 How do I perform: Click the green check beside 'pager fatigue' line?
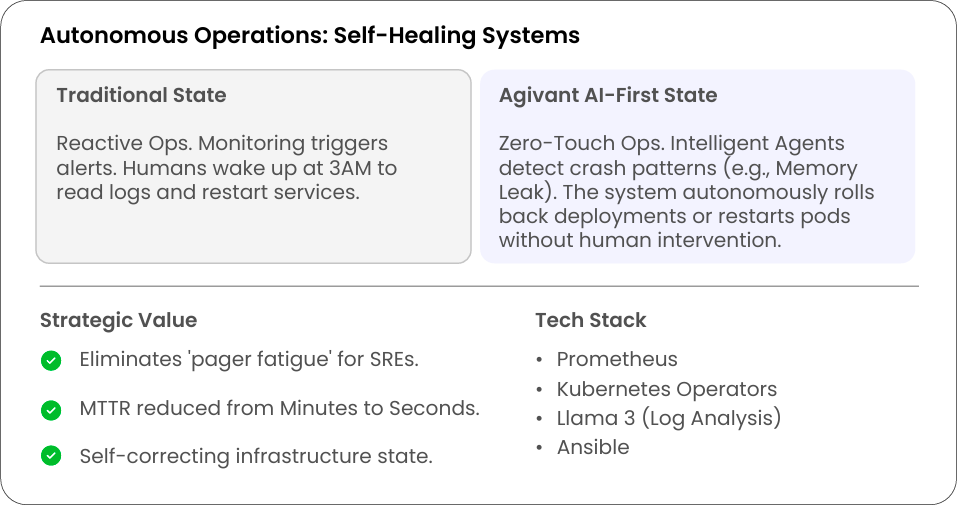(51, 360)
